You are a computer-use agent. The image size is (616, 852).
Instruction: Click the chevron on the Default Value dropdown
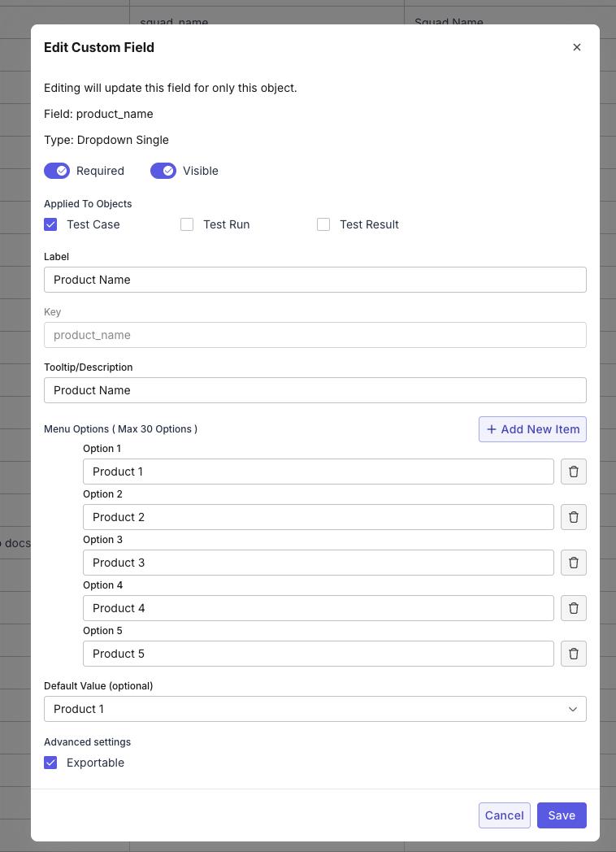573,708
